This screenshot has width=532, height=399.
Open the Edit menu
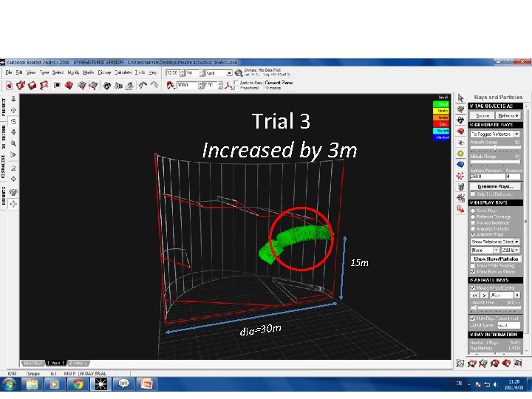pos(19,72)
